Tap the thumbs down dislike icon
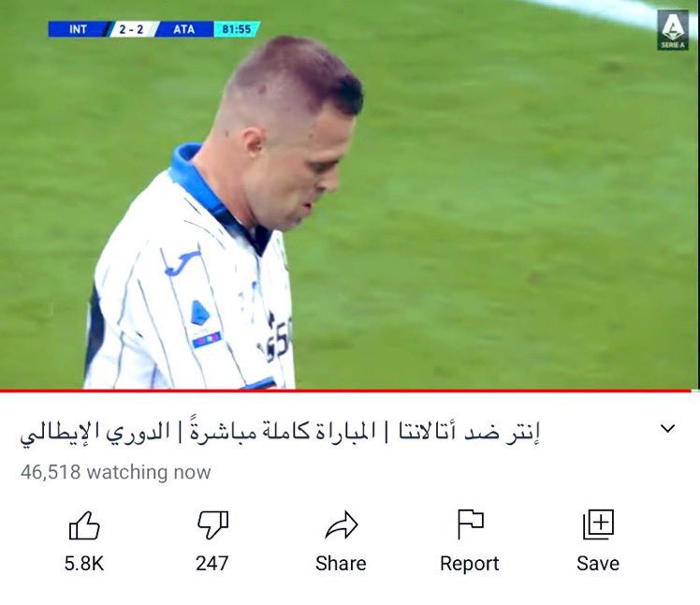Screen dimensions: 700x605 tap(212, 525)
